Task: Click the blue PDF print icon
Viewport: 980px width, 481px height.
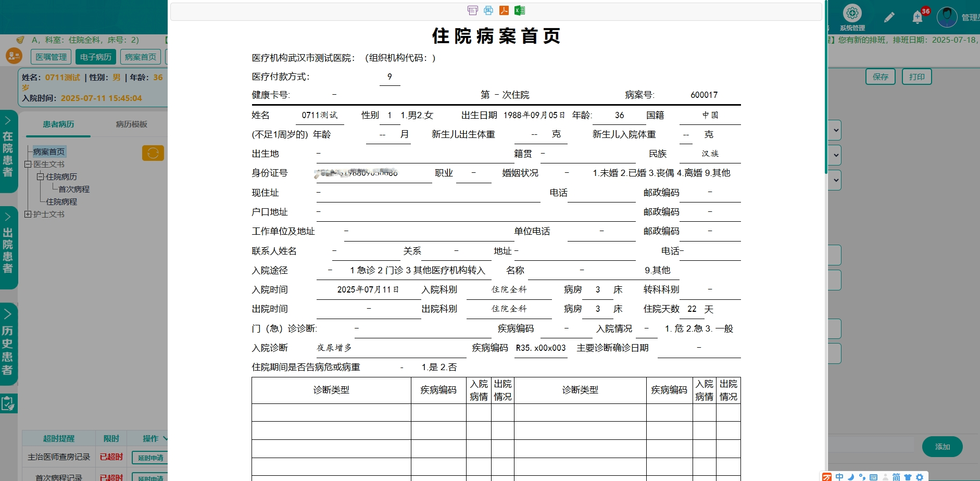Action: [488, 10]
